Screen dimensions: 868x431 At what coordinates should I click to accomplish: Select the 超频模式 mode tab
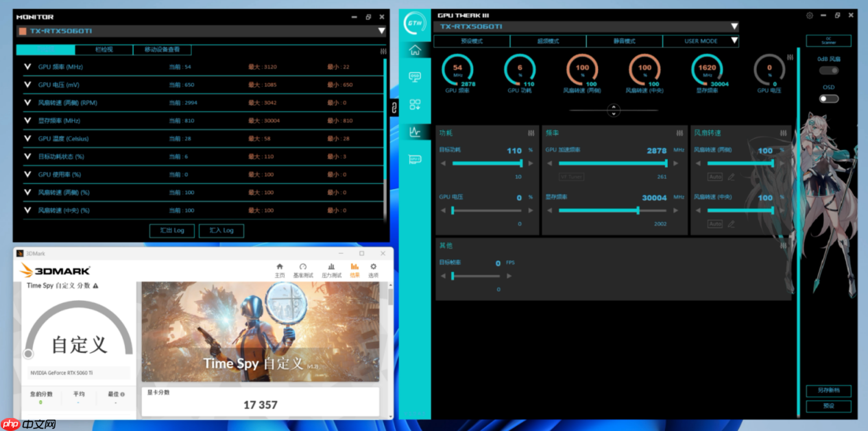coord(547,41)
